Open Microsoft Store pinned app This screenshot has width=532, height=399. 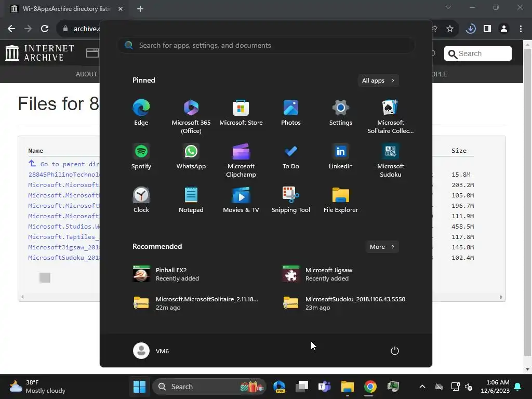click(241, 113)
